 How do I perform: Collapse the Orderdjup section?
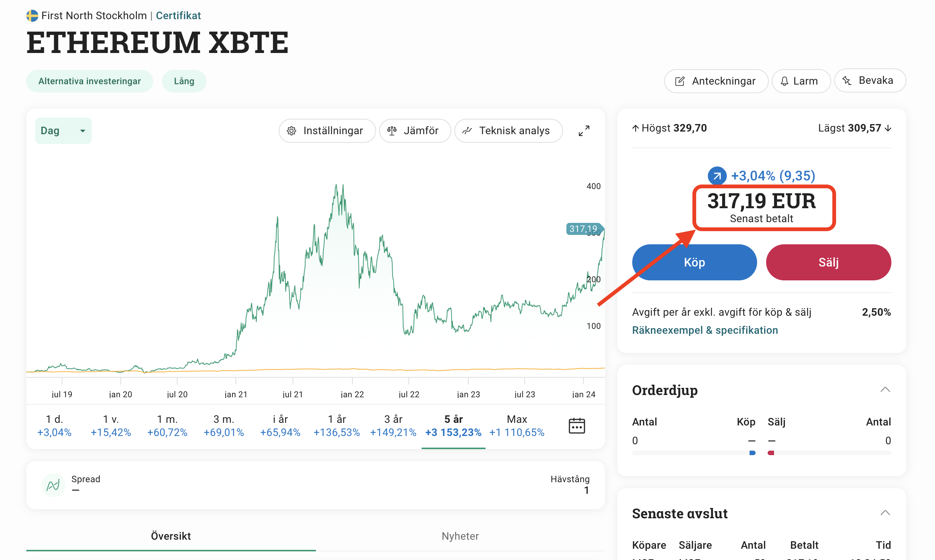click(x=885, y=390)
